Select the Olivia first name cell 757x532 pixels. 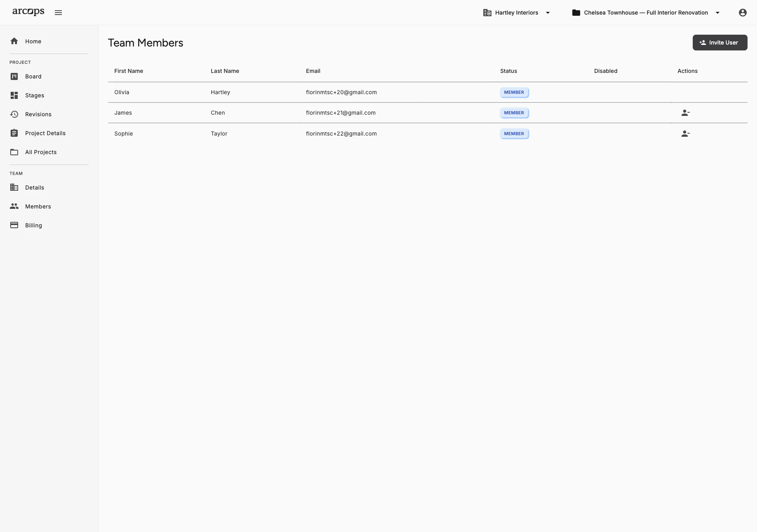pos(122,92)
